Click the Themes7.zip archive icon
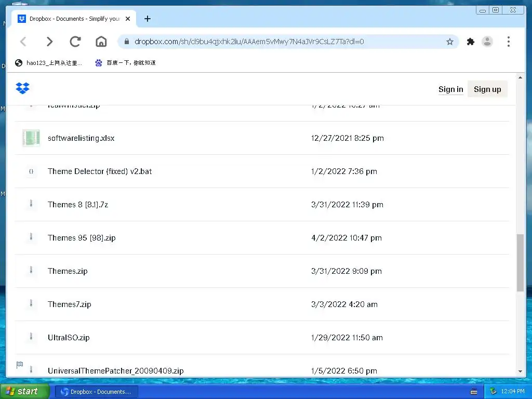Image resolution: width=532 pixels, height=399 pixels. tap(31, 304)
